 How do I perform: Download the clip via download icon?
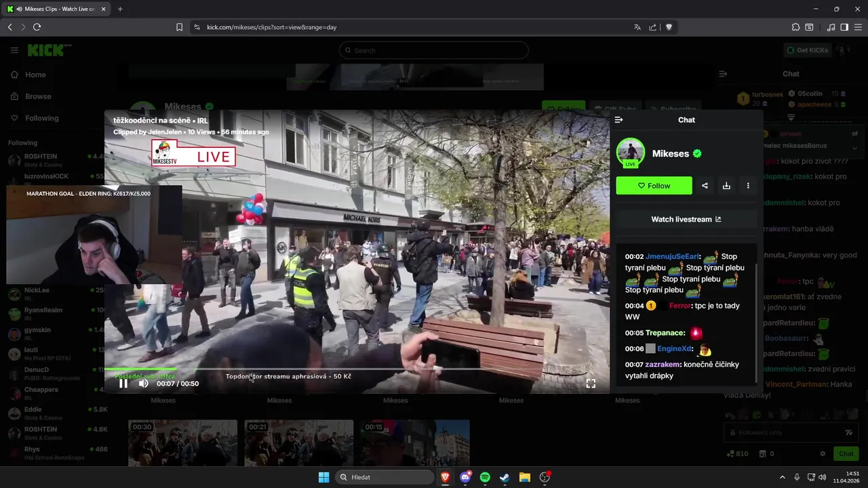pos(726,186)
